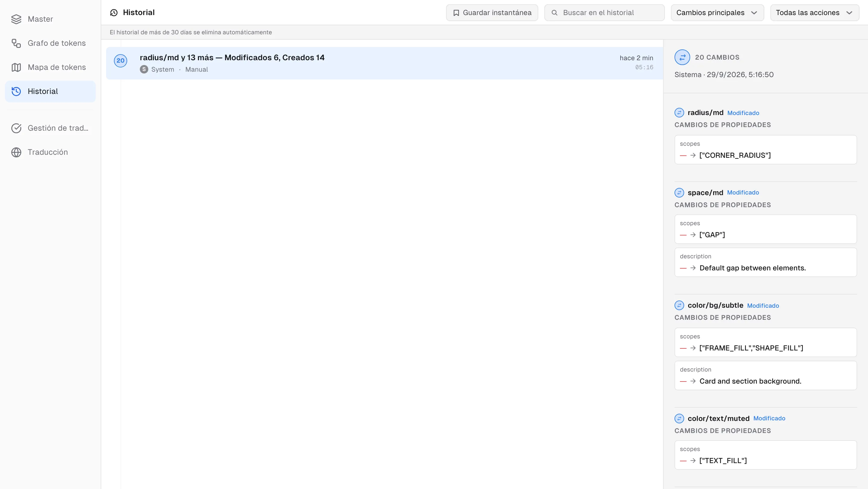Click 'Card and section background.' description

[750, 381]
